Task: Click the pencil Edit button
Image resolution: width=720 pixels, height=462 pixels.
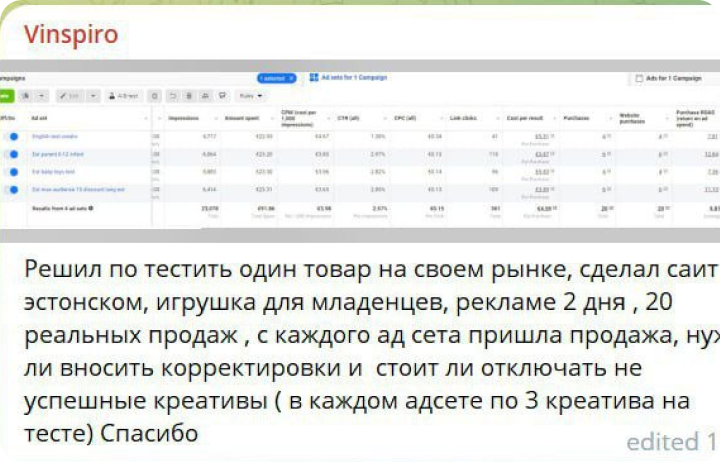Action: [70, 96]
